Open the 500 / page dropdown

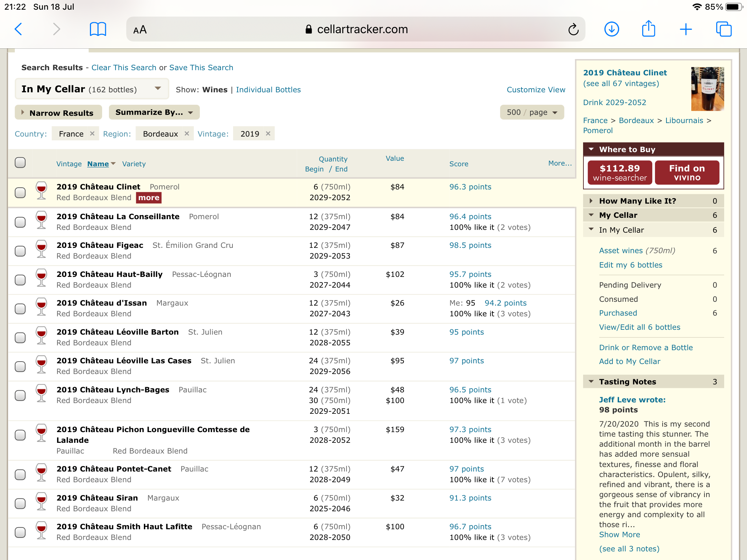click(532, 112)
